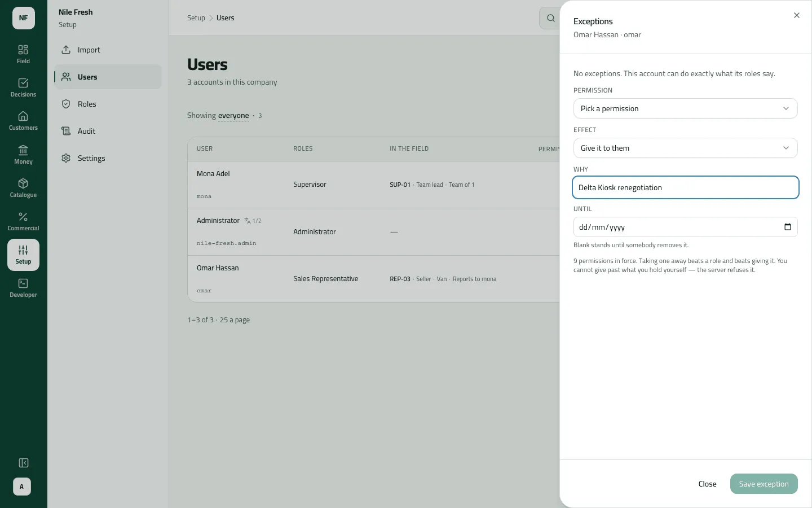Select the Omar Hassan user name

pos(218,268)
